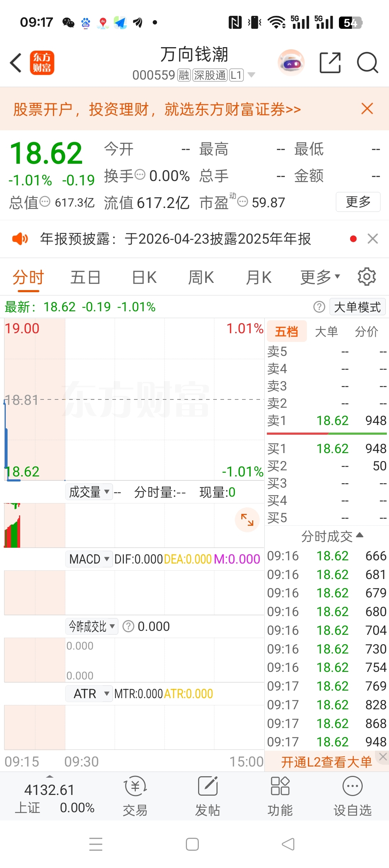This screenshot has height=868, width=389.
Task: Tap the 设自选 add watchlist icon
Action: [353, 796]
